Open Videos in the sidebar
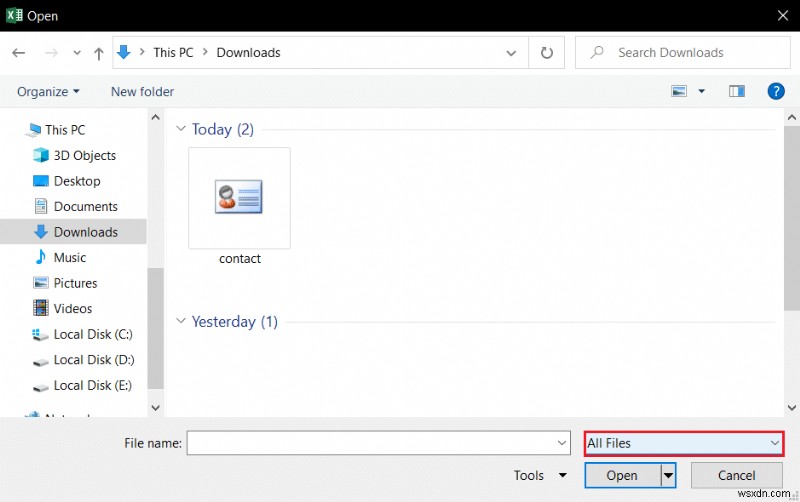Viewport: 800px width, 502px height. coord(73,309)
